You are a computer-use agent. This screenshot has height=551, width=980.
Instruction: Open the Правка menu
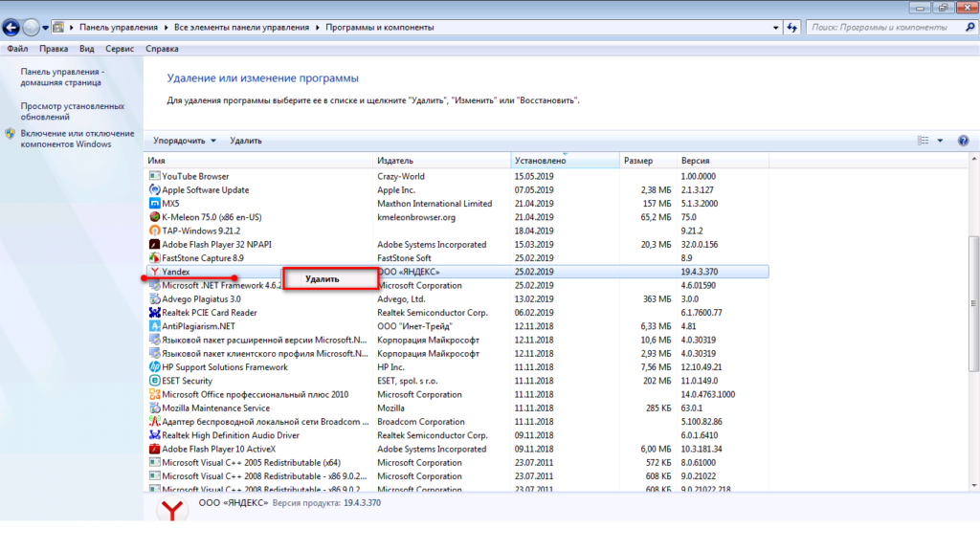(x=54, y=49)
